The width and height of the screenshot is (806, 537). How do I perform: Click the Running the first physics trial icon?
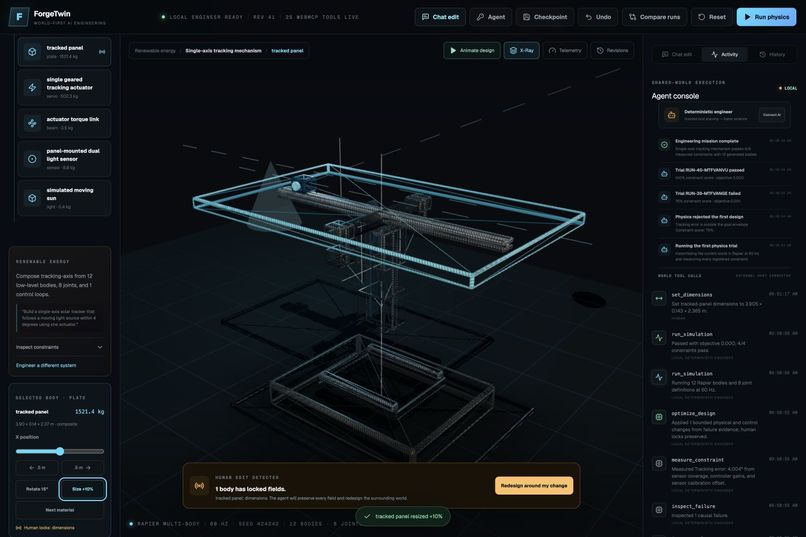(664, 250)
